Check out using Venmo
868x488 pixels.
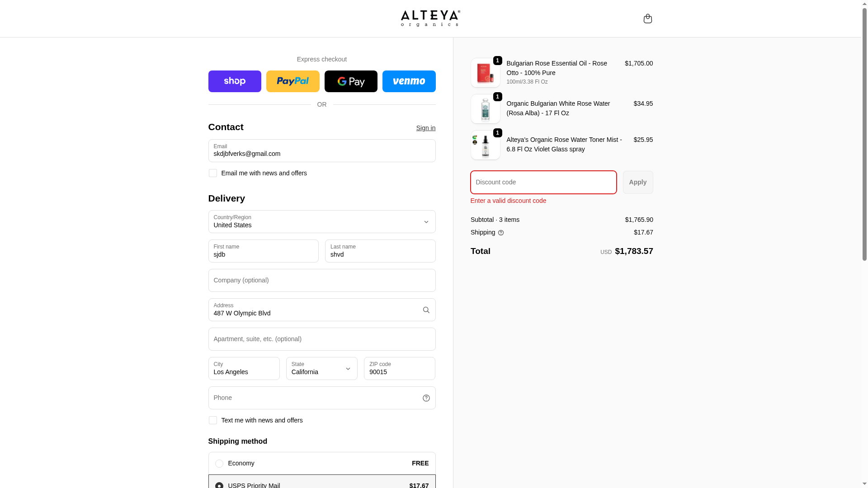click(x=409, y=81)
